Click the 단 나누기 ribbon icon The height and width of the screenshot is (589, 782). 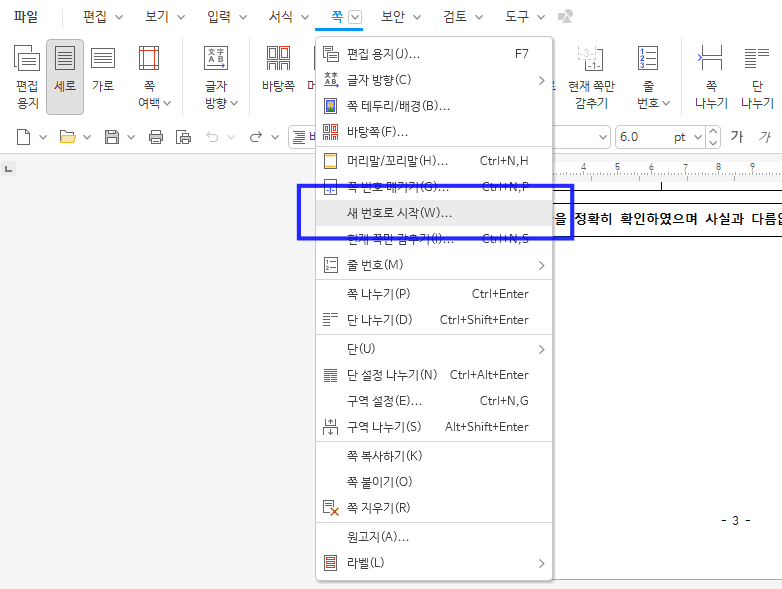point(757,77)
